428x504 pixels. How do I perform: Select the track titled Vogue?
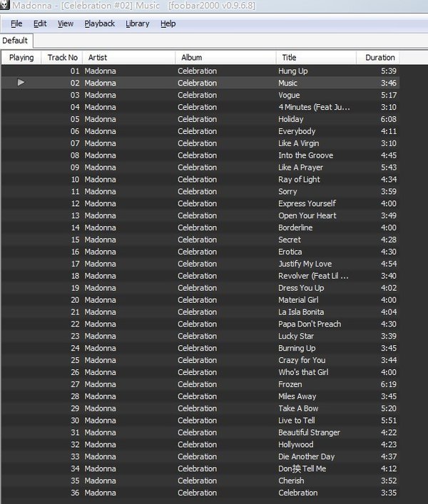(x=200, y=95)
